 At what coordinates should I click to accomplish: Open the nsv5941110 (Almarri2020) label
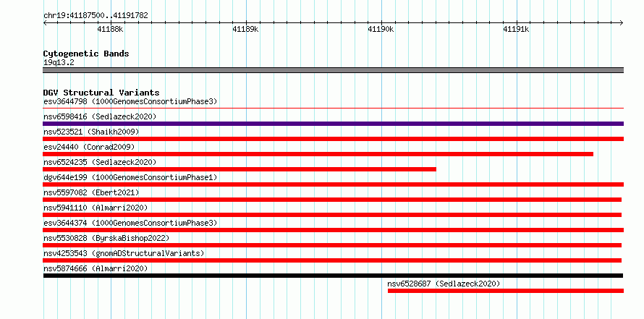[x=96, y=208]
